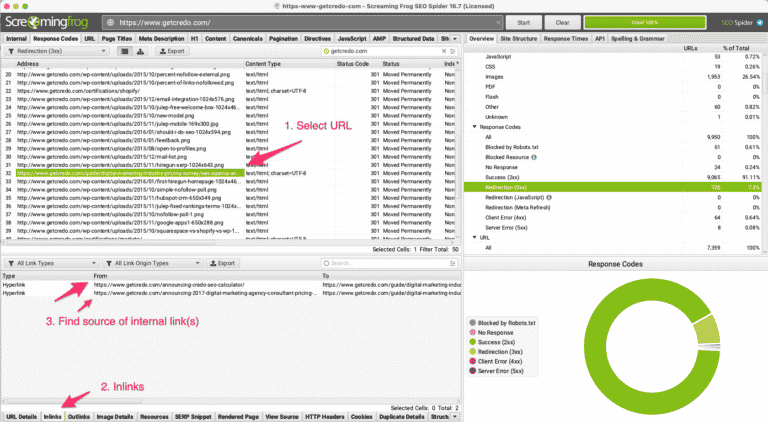This screenshot has width=768, height=422.
Task: Click the lower table horizontal scrollbar
Action: click(73, 401)
